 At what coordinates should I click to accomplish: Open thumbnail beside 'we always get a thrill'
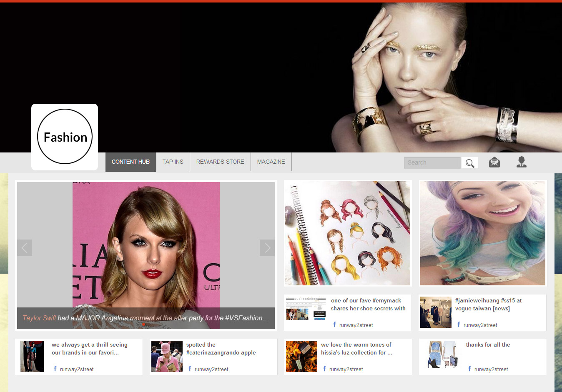pos(32,357)
